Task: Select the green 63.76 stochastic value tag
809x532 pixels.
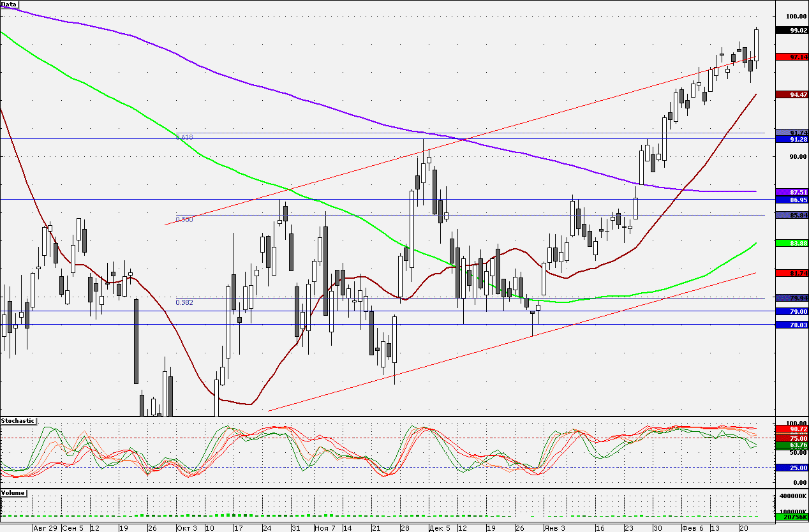Action: [x=790, y=445]
